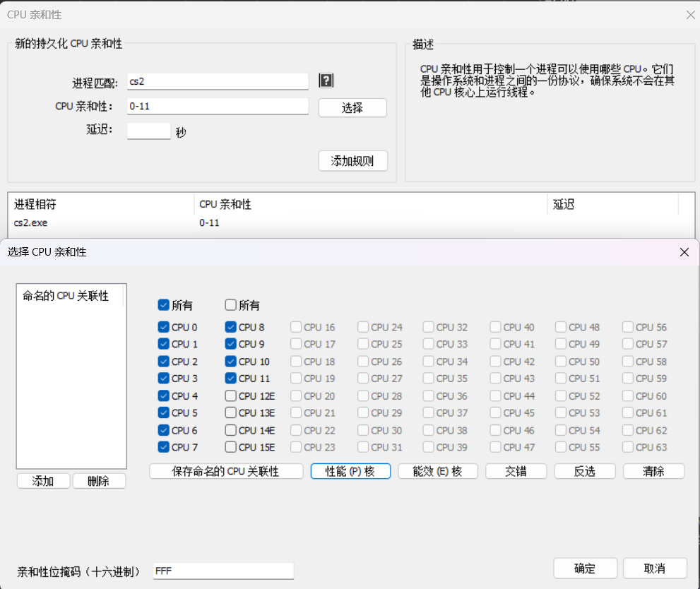The image size is (700, 589).
Task: Check CPU 15E
Action: click(x=230, y=447)
